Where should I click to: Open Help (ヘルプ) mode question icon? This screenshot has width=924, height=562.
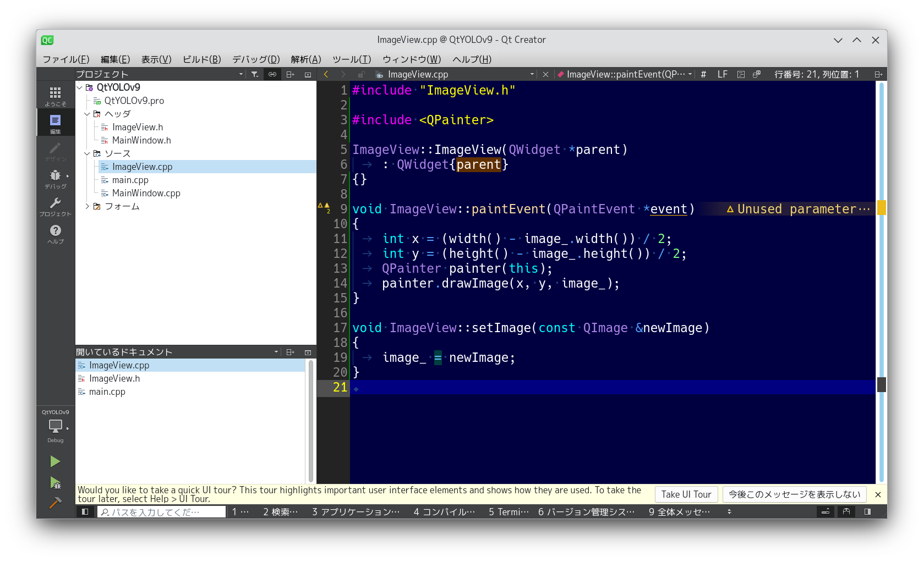tap(56, 233)
